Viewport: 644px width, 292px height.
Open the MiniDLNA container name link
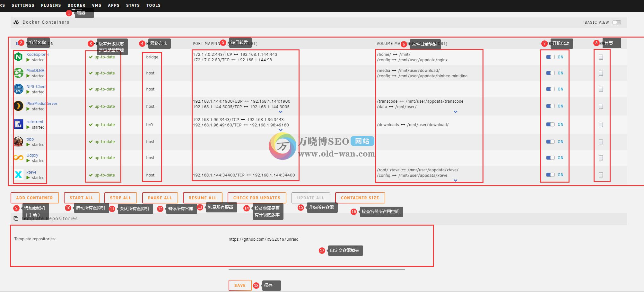click(x=35, y=71)
